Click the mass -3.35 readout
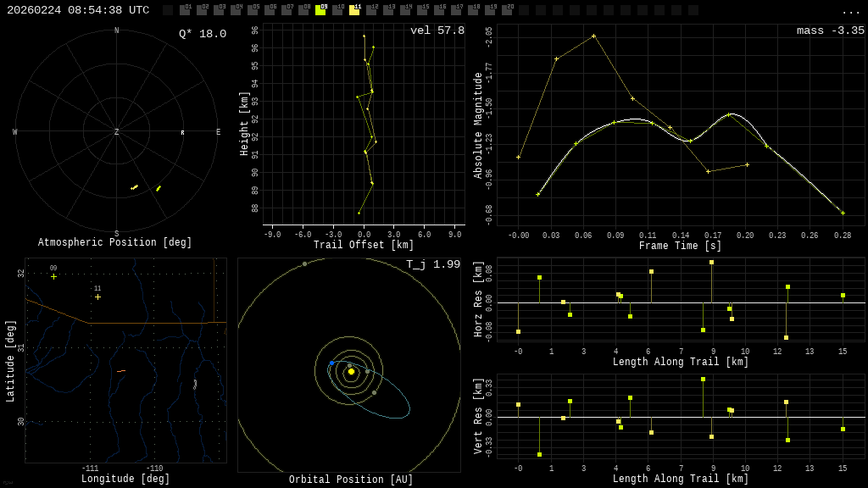The height and width of the screenshot is (488, 868). point(831,30)
